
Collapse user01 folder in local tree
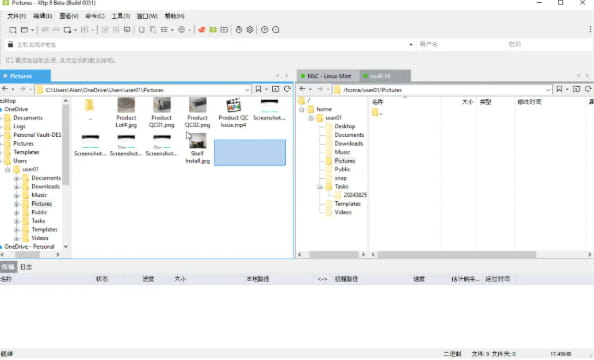8,169
